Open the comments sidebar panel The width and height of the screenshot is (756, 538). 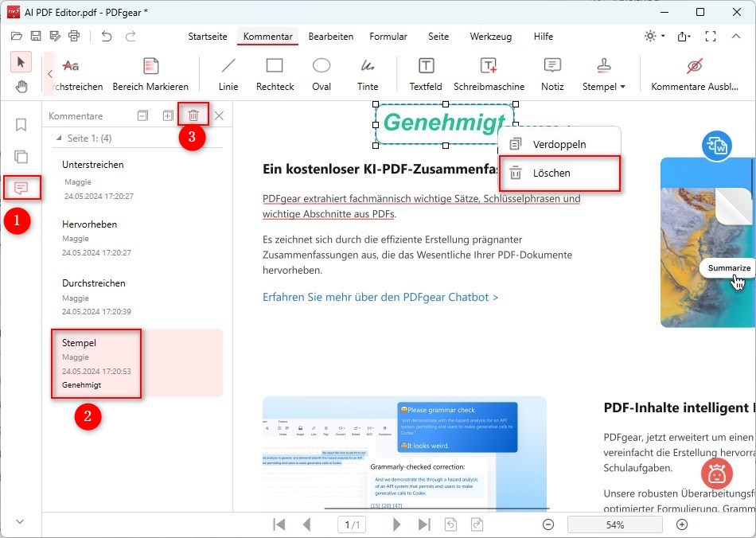pos(21,188)
